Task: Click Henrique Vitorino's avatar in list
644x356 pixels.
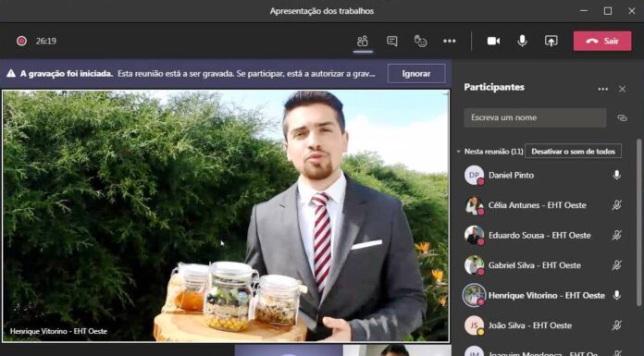Action: coord(474,295)
